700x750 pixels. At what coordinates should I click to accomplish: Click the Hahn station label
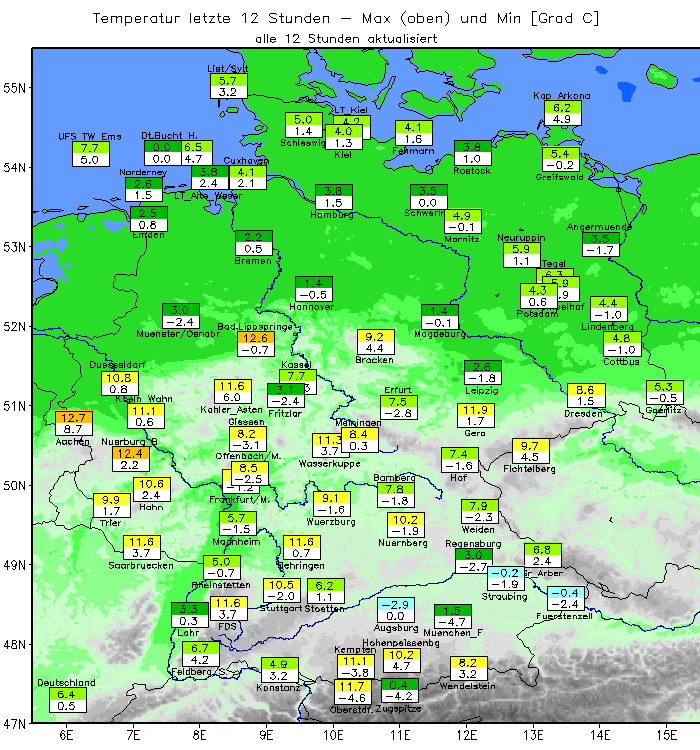coord(151,507)
